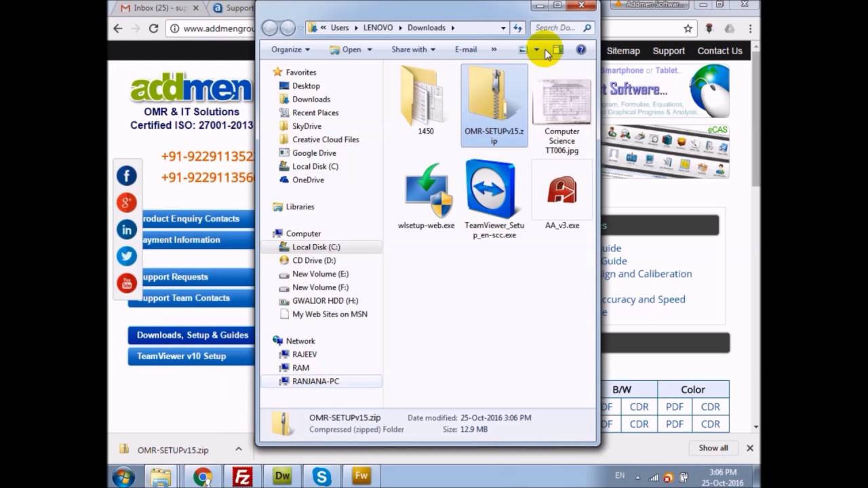Open Twitter icon on Addmen page
The width and height of the screenshot is (868, 488).
(127, 256)
